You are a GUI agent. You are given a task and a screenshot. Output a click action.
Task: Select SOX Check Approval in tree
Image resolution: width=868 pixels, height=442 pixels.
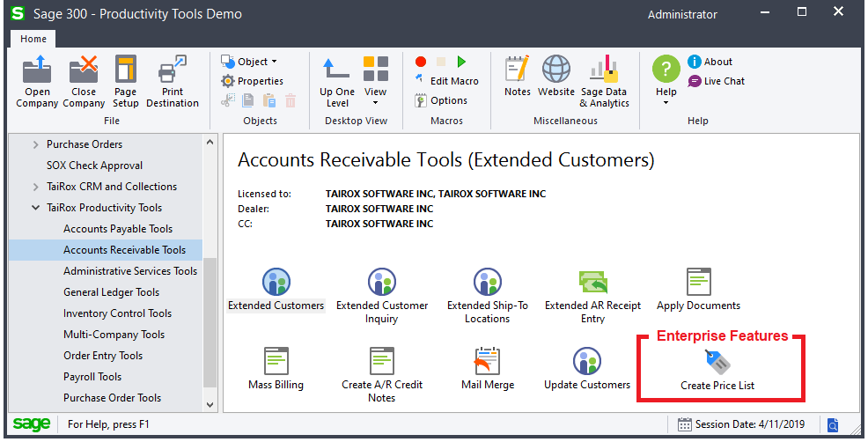coord(95,165)
